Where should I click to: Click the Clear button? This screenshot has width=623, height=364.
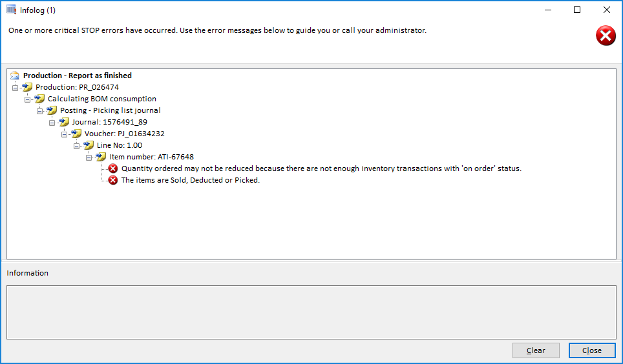point(536,350)
